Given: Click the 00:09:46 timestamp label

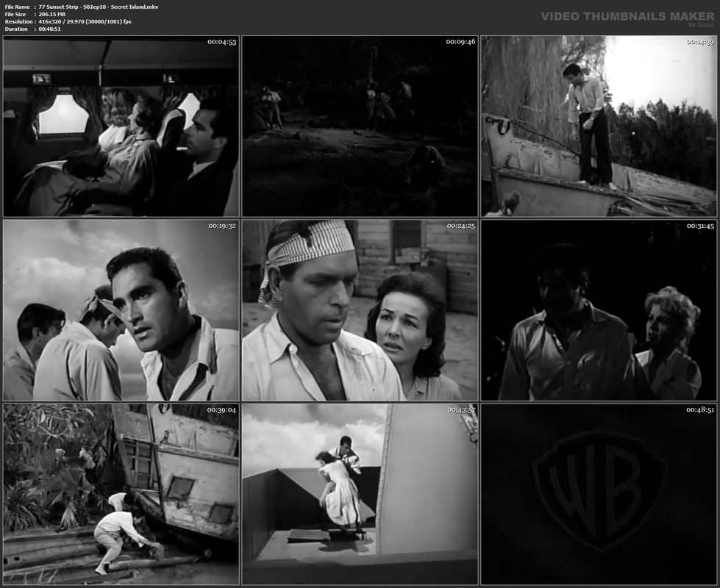Looking at the screenshot, I should [460, 42].
